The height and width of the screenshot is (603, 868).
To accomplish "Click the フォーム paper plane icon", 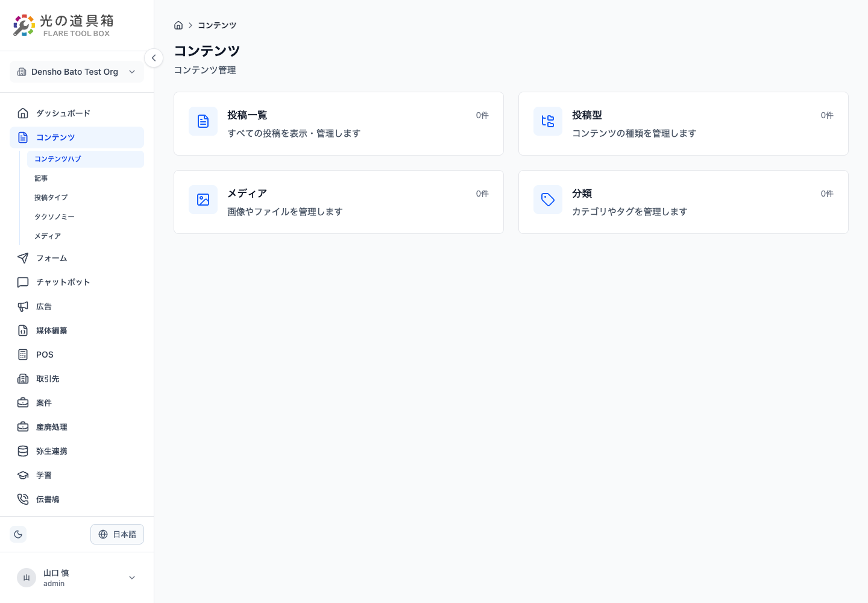I will tap(23, 258).
